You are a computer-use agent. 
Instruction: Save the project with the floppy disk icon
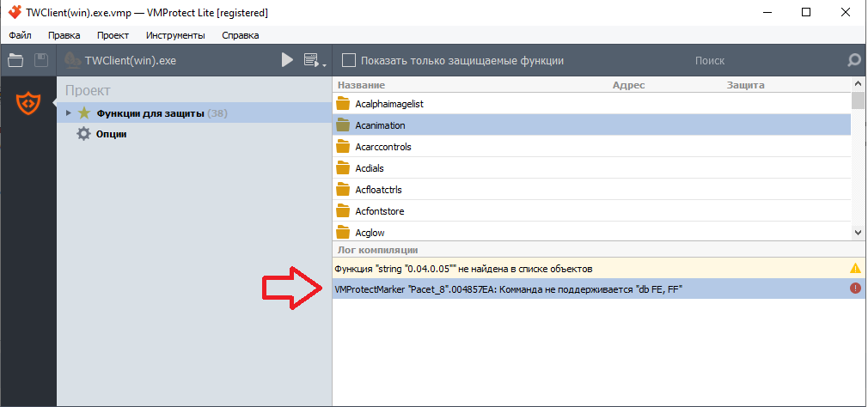coord(41,60)
